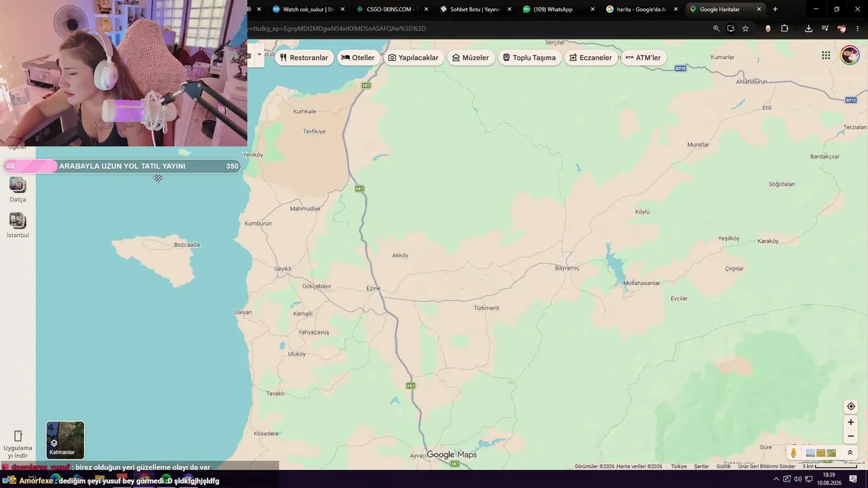Click the Akköy place label

tap(400, 256)
